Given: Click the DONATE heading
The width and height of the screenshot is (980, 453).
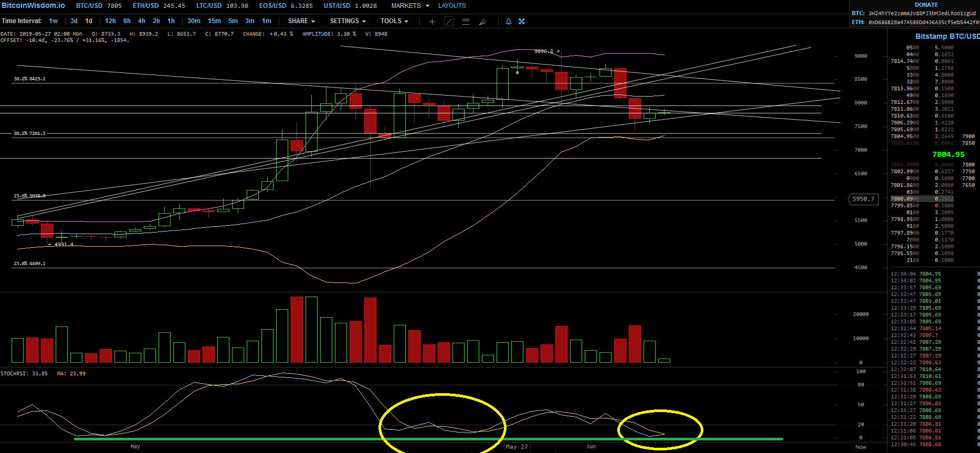Looking at the screenshot, I should click(x=926, y=5).
